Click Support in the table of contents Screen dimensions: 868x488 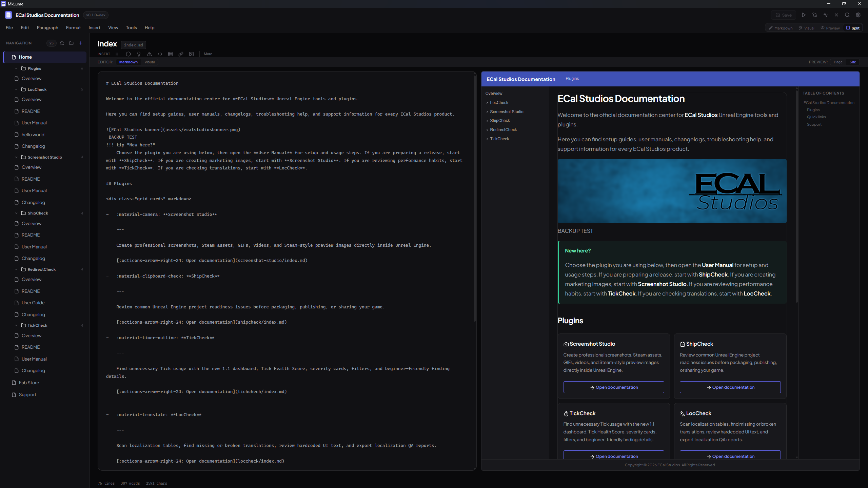tap(814, 124)
